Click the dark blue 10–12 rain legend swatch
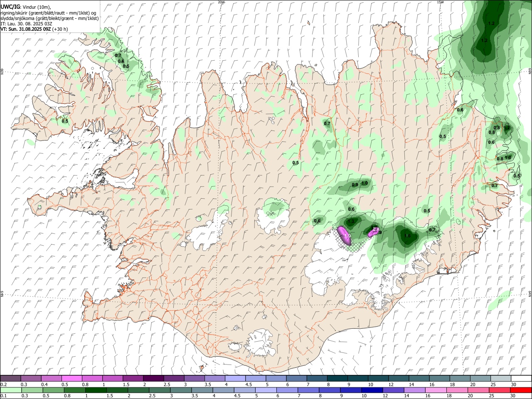The width and height of the screenshot is (532, 399). coord(372,390)
